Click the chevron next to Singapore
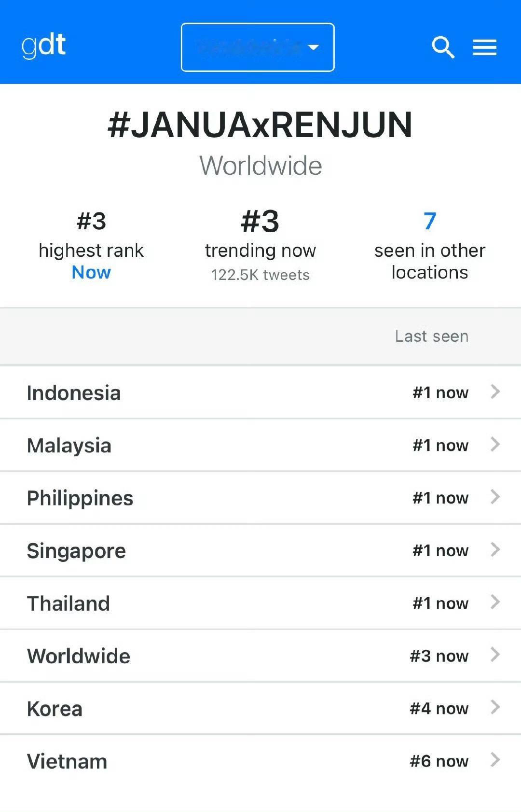The height and width of the screenshot is (812, 521). click(x=495, y=549)
